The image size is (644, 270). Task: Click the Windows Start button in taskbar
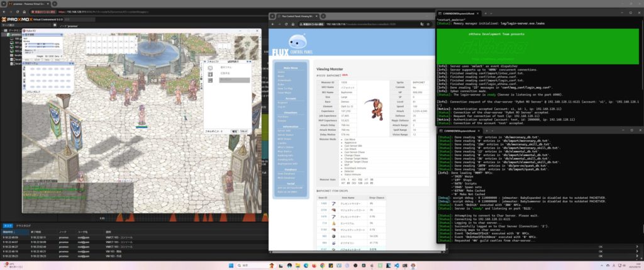pos(230,266)
